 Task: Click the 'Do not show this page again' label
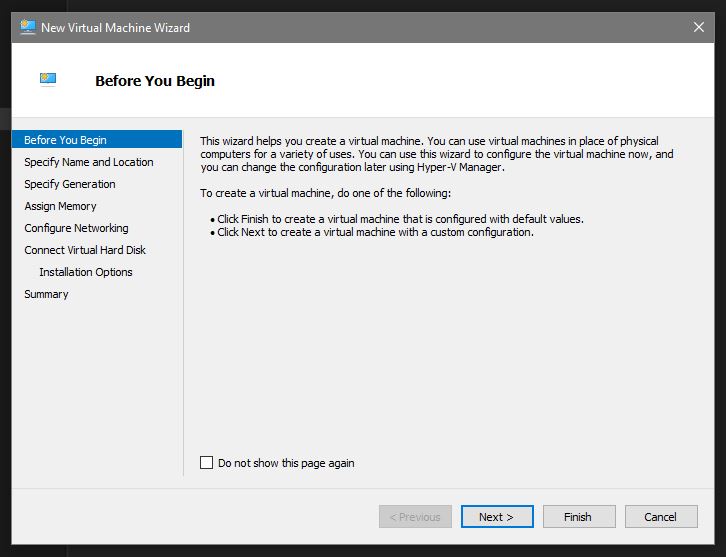[286, 463]
